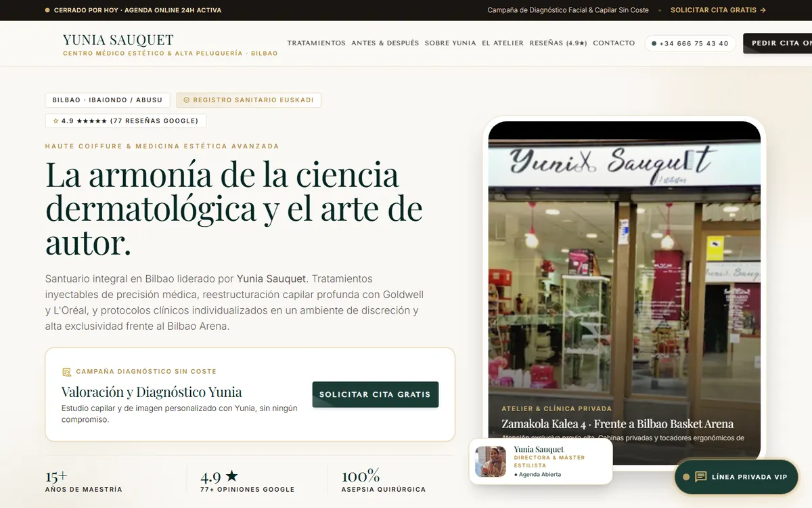Screen dimensions: 812x508
Task: Click Solicitar Cita Gratis in top banner
Action: click(718, 10)
